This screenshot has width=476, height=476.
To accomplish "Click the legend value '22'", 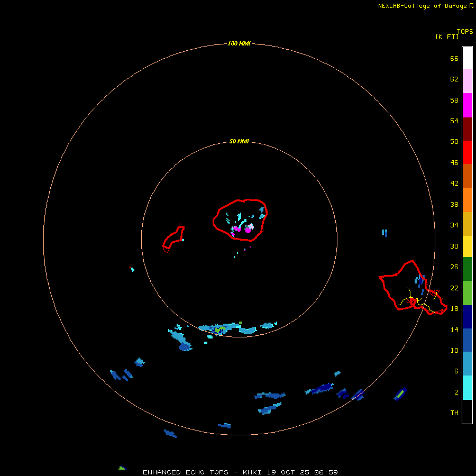I will coord(454,288).
